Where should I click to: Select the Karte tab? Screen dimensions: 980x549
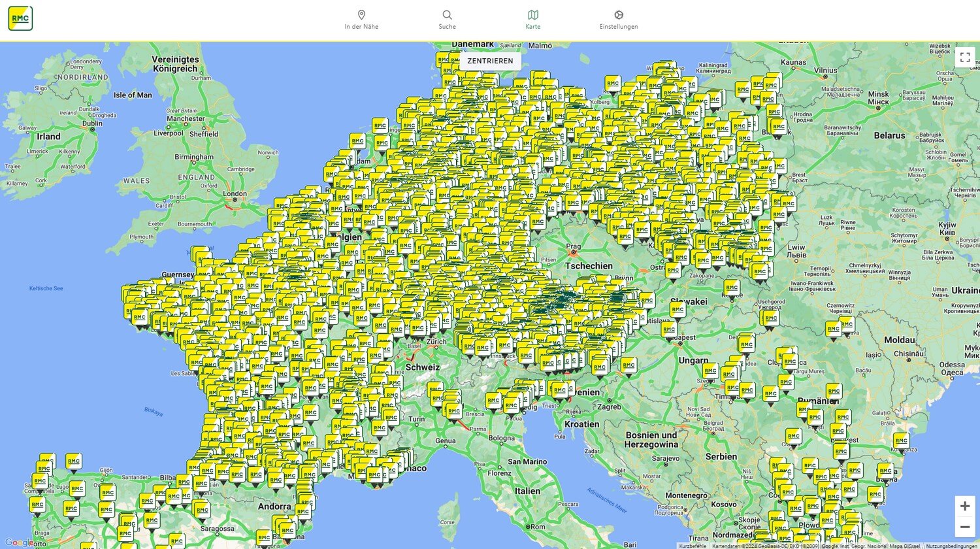(x=532, y=20)
